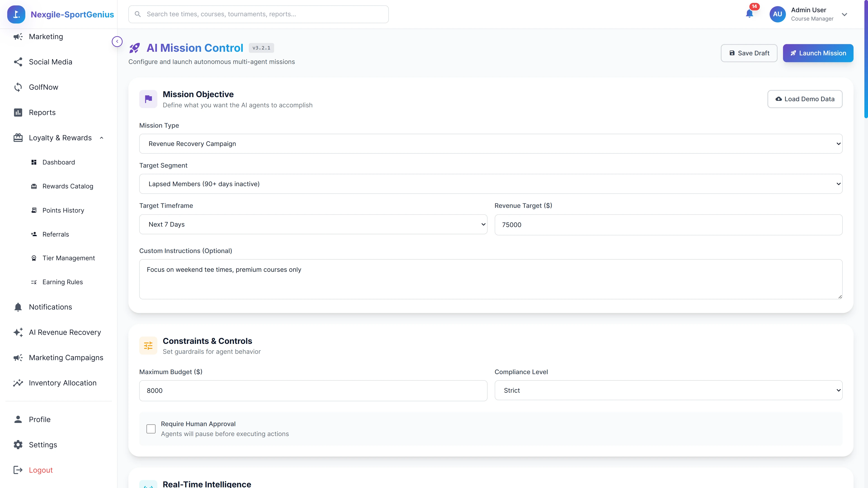
Task: Expand the Target Segment dropdown
Action: [491, 184]
